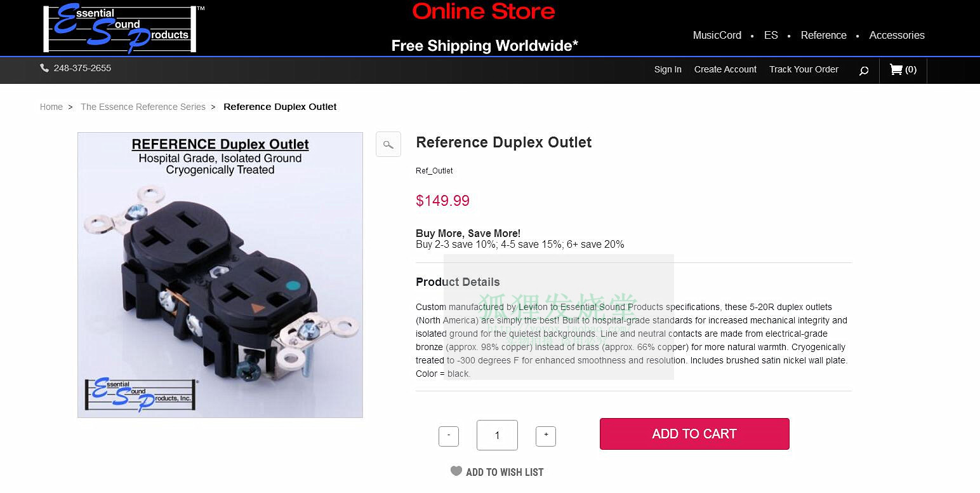Click Track Your Order link
Image resolution: width=980 pixels, height=493 pixels.
[804, 69]
